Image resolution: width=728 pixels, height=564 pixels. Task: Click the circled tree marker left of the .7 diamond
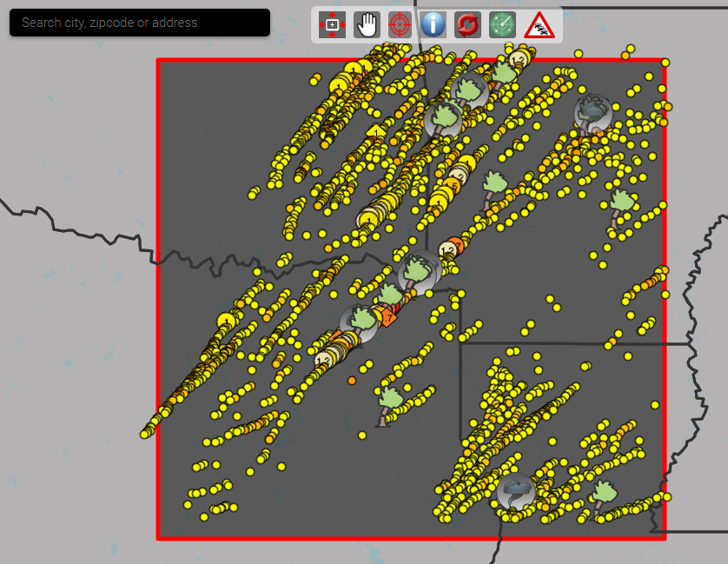pos(359,324)
